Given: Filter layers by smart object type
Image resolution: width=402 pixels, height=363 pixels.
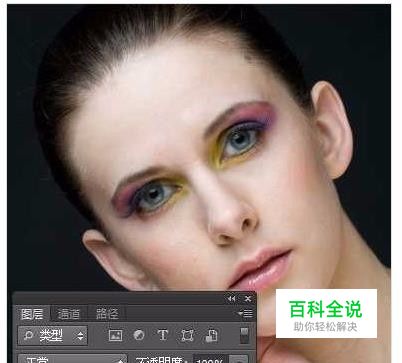Looking at the screenshot, I should click(x=211, y=336).
